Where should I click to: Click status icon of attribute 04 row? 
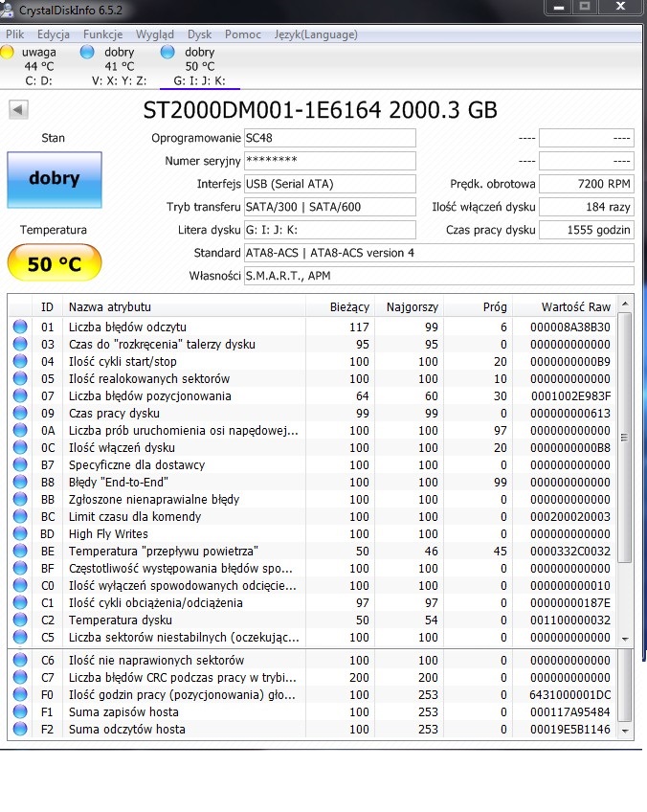[x=20, y=361]
